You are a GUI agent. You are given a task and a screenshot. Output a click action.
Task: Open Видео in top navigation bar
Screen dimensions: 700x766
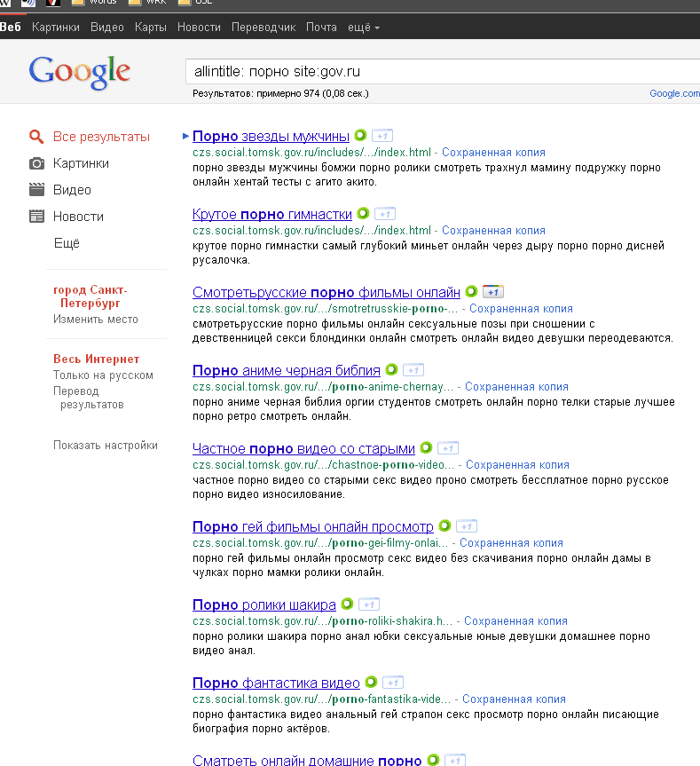(x=106, y=28)
